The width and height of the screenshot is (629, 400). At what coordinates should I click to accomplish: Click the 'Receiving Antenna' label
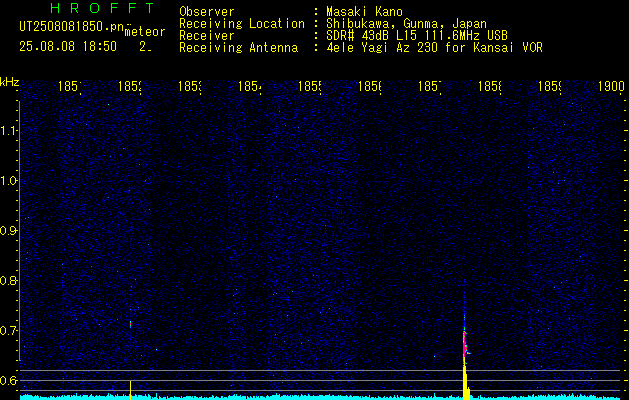pos(238,48)
